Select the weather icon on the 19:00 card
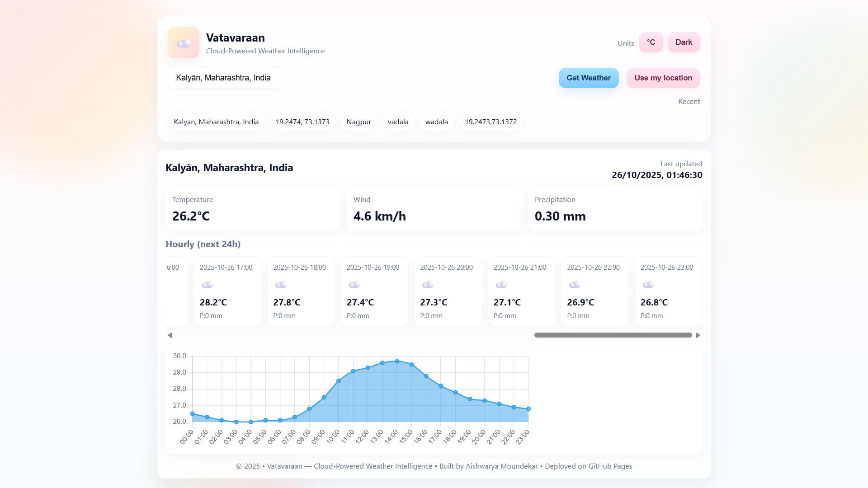Image resolution: width=868 pixels, height=488 pixels. (x=354, y=284)
